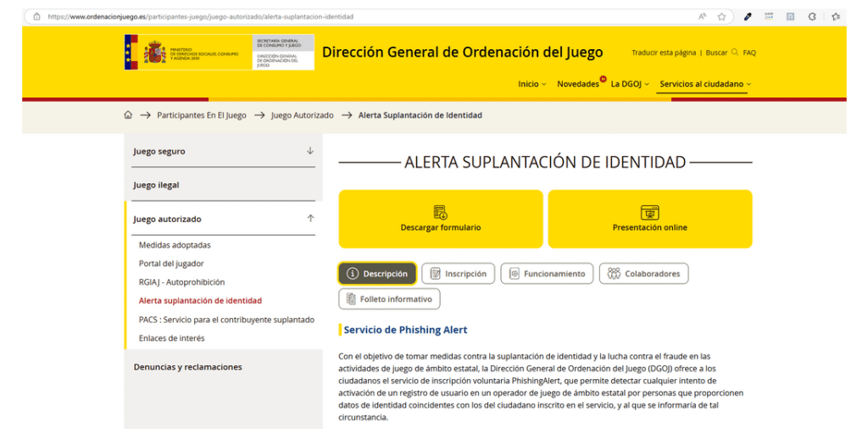Open the Presentación online screen icon
868x440 pixels.
[x=649, y=212]
